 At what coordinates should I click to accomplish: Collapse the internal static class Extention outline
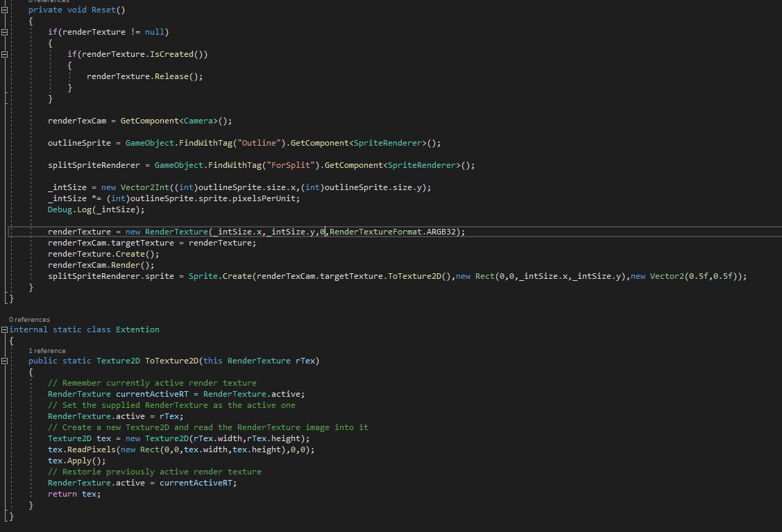point(4,329)
